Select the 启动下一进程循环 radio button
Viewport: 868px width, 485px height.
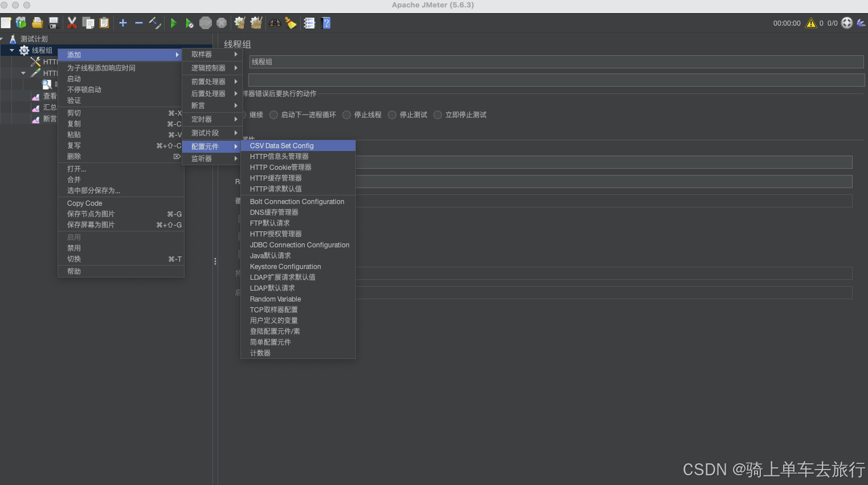(273, 115)
